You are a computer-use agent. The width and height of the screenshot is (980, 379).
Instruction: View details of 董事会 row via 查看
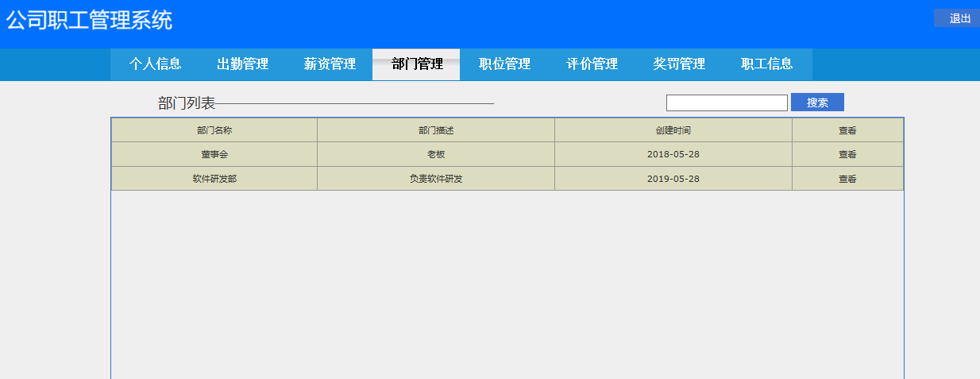847,154
